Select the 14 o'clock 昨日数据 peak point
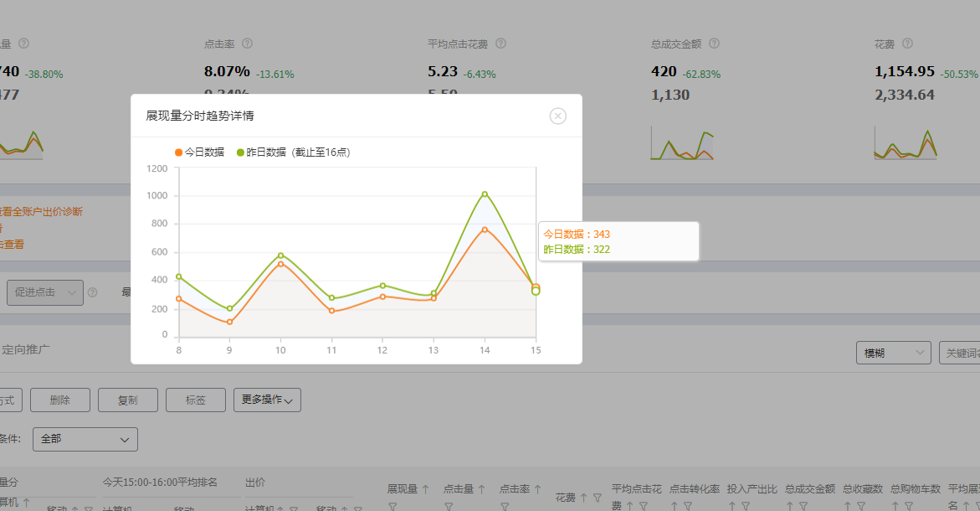The height and width of the screenshot is (511, 980). pos(485,194)
